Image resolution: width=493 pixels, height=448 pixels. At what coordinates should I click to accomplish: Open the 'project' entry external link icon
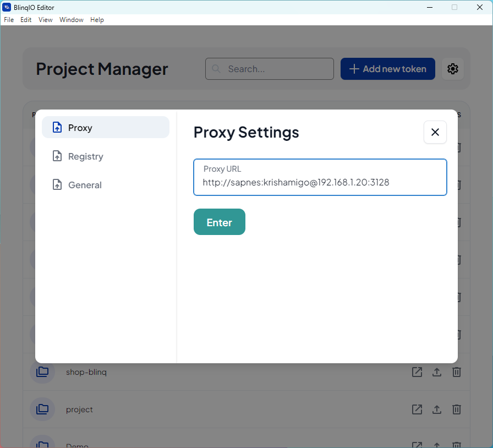tap(417, 409)
